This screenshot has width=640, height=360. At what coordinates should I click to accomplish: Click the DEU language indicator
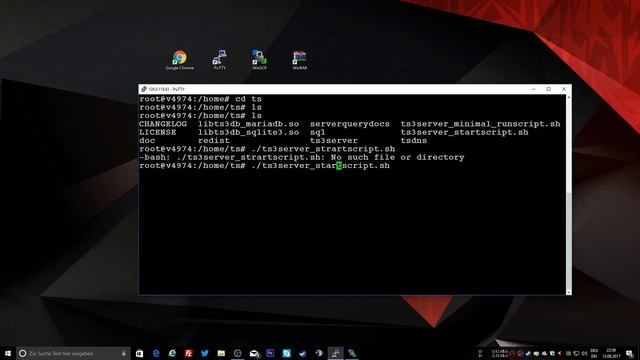tap(594, 353)
